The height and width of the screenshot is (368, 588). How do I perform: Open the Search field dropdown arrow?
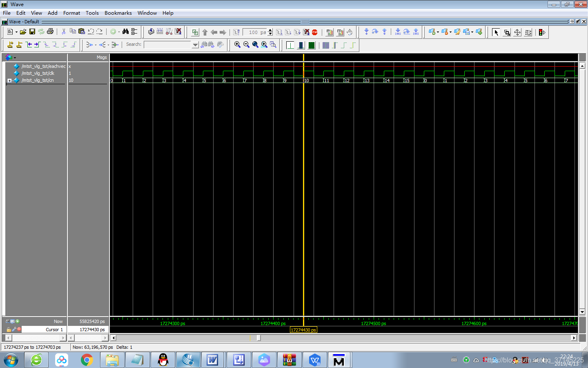pyautogui.click(x=195, y=45)
